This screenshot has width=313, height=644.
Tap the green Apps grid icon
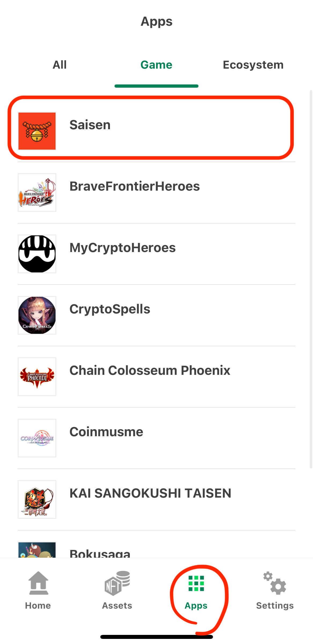click(196, 583)
